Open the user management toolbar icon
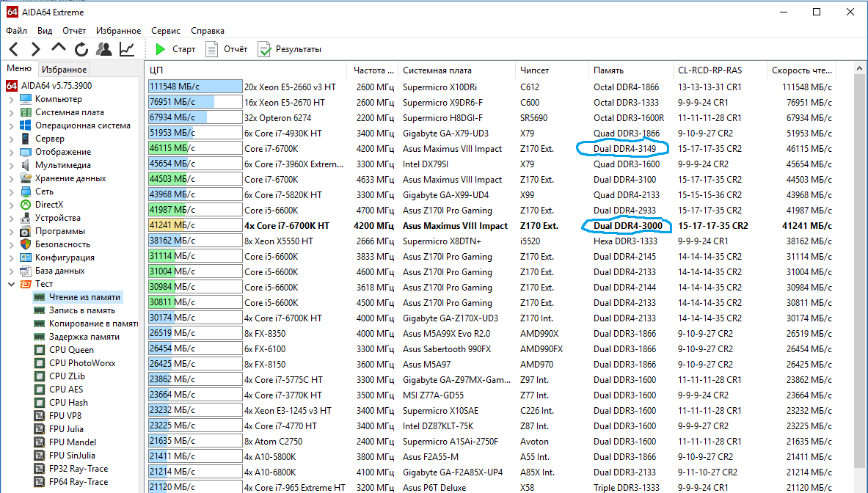 [x=103, y=49]
